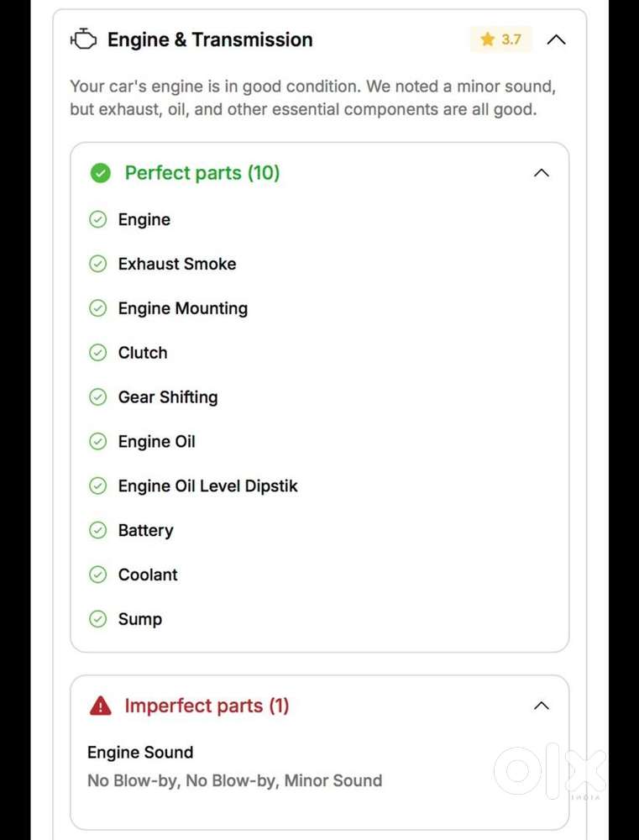Click the check icon next to Exhaust Smoke

[x=98, y=264]
